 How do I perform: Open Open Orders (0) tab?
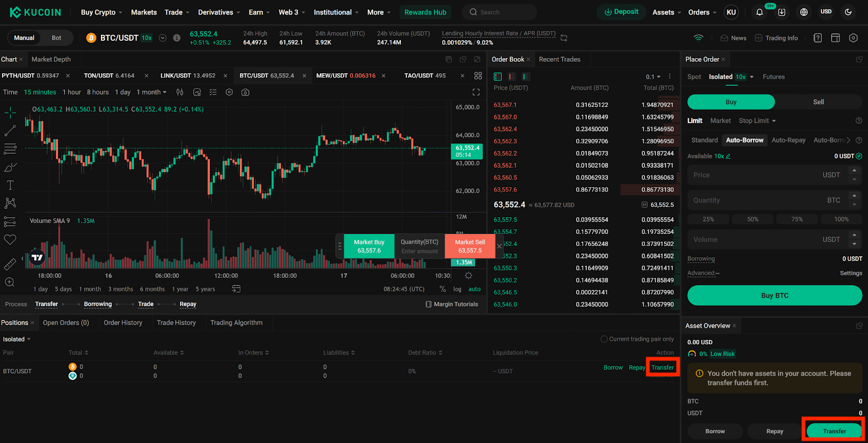point(66,322)
